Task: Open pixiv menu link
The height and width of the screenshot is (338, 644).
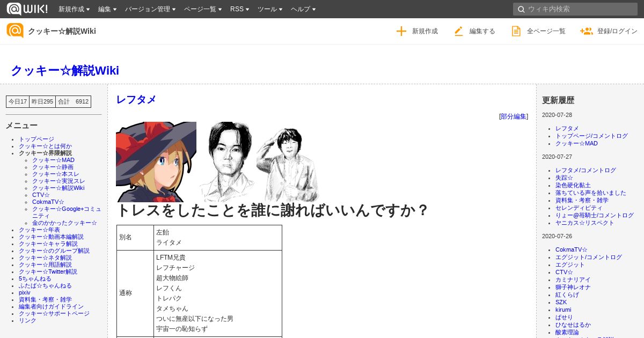Action: pyautogui.click(x=25, y=292)
